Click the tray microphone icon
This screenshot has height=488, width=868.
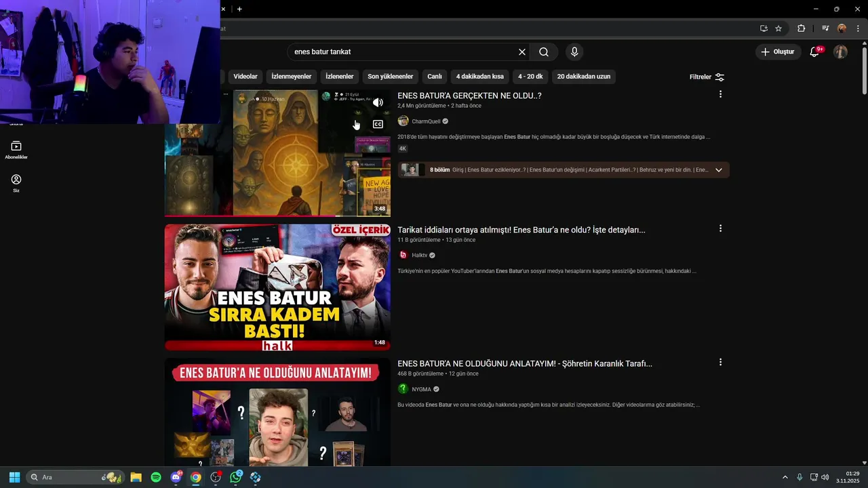coord(800,477)
